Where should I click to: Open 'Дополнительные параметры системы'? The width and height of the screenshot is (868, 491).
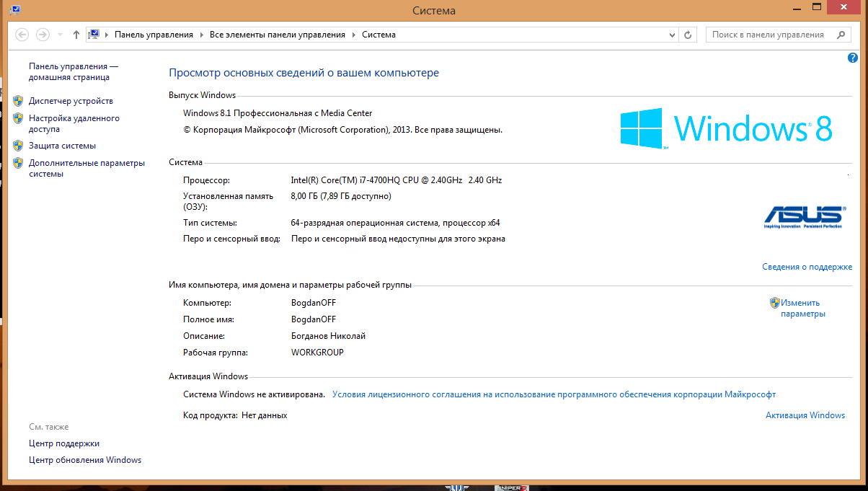(87, 168)
